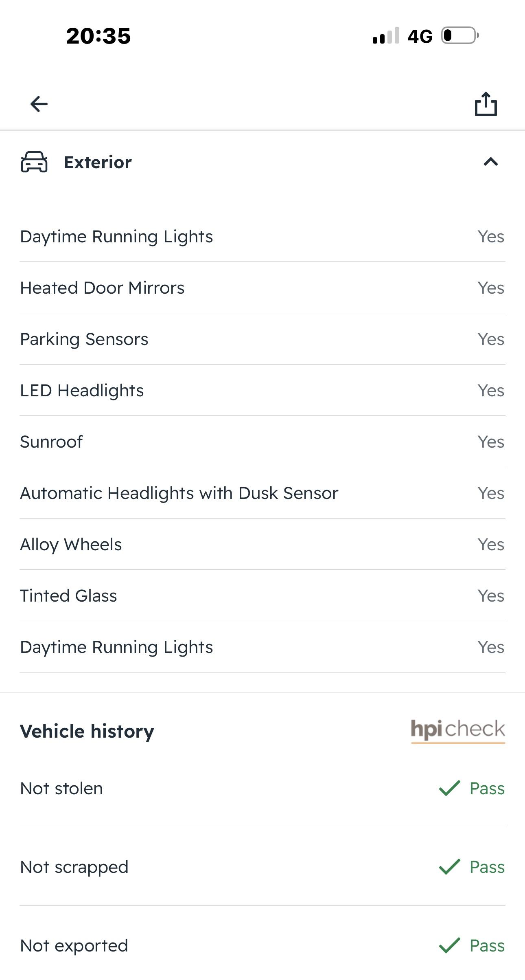Tap the Not scrapped green checkmark
Image resolution: width=525 pixels, height=980 pixels.
pyautogui.click(x=449, y=867)
